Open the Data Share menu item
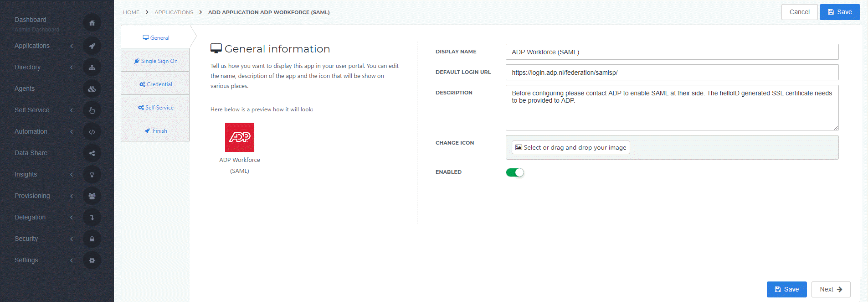Image resolution: width=868 pixels, height=302 pixels. pyautogui.click(x=31, y=153)
